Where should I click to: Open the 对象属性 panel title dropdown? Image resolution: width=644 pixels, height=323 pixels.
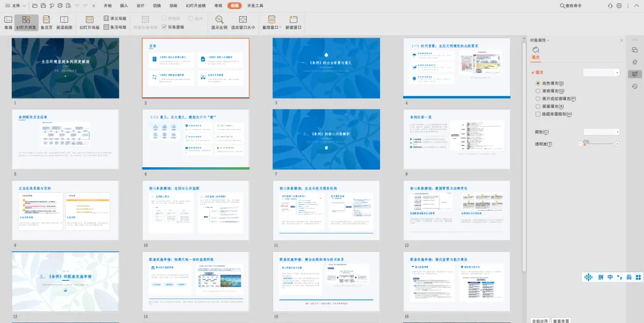[549, 41]
